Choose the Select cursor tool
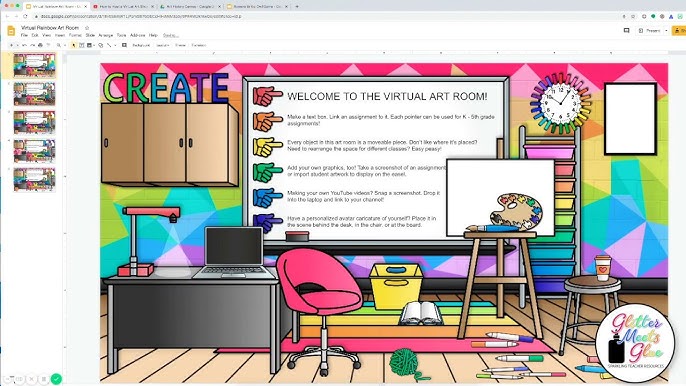686x386 pixels. (74, 45)
